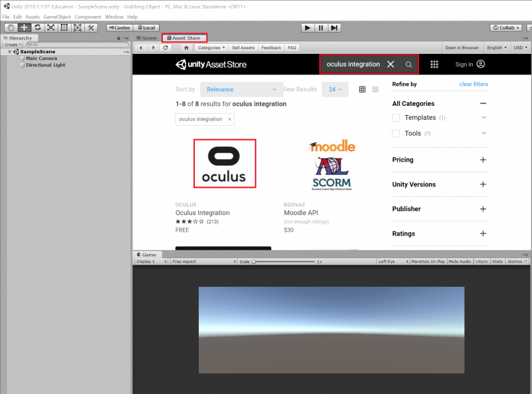Open the Collab dropdown
Screen dimensions: 532x394
pyautogui.click(x=507, y=28)
